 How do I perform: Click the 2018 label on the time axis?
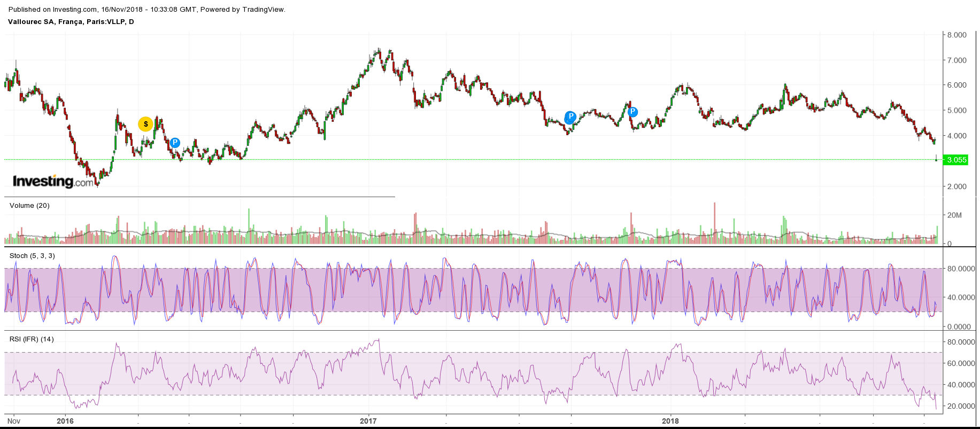click(670, 421)
